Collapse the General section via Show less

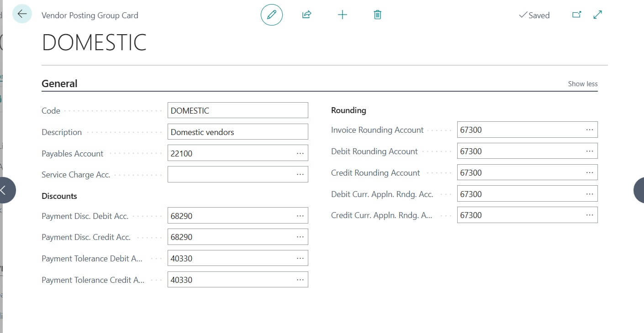click(x=582, y=83)
